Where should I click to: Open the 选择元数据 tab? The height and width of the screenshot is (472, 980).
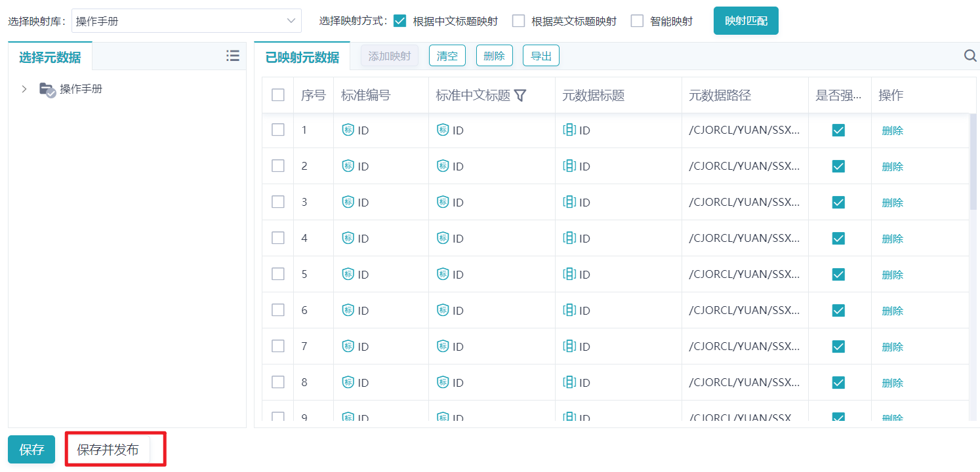pos(50,57)
